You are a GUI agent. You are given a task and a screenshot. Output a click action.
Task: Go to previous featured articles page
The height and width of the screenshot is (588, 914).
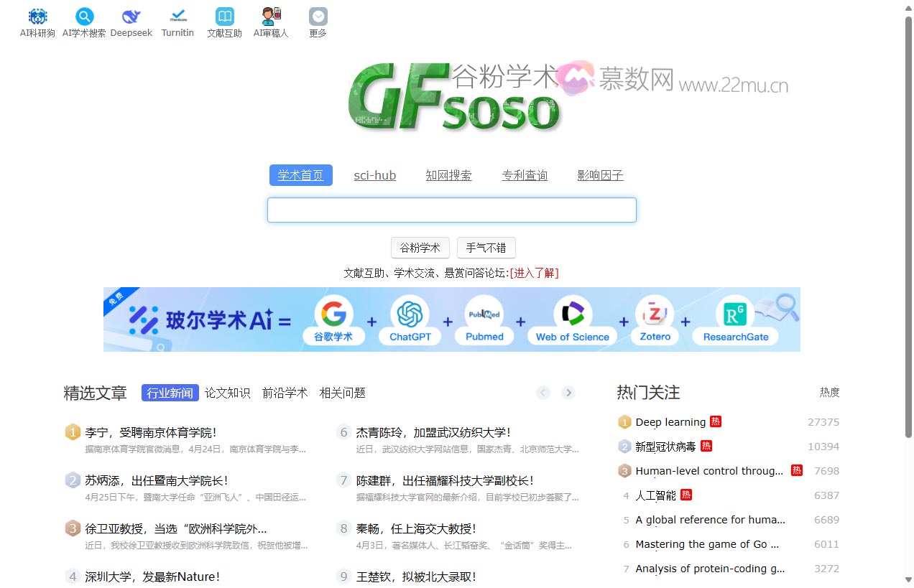coord(543,392)
